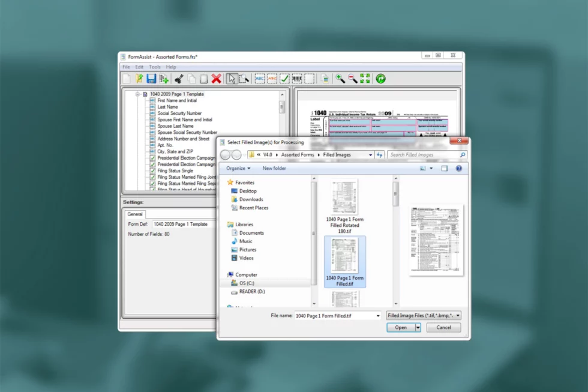This screenshot has width=588, height=392.
Task: Open the Filled Image Files type dropdown
Action: click(424, 315)
